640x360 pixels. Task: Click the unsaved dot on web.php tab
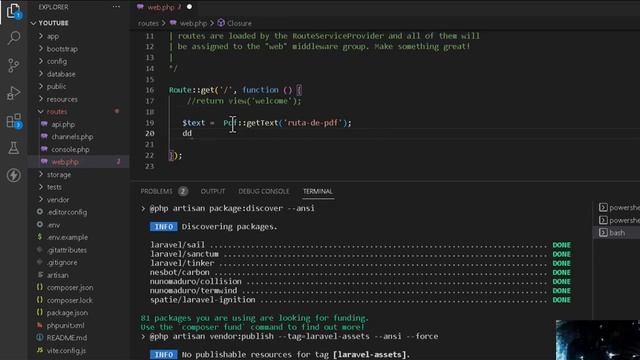pyautogui.click(x=189, y=7)
